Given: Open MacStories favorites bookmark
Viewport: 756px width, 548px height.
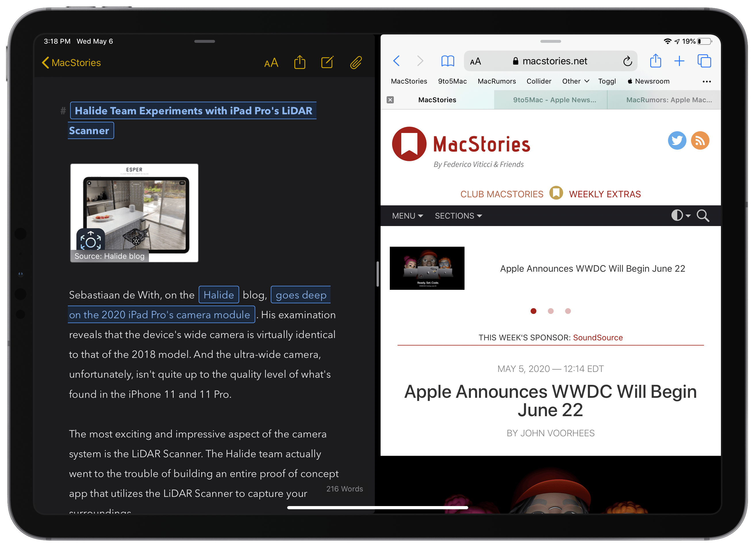Looking at the screenshot, I should click(409, 81).
